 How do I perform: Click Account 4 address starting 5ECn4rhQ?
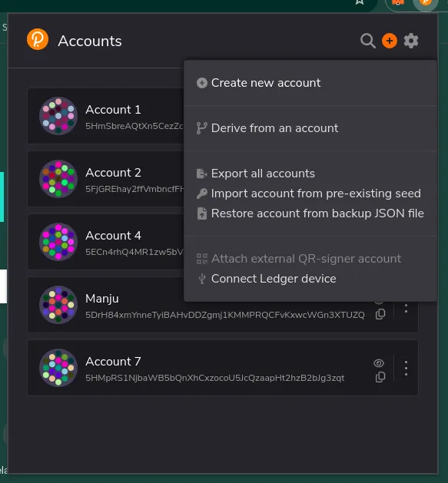click(134, 252)
